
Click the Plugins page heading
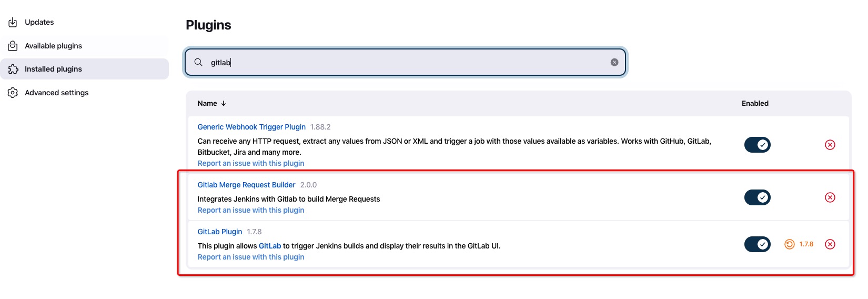[x=208, y=25]
